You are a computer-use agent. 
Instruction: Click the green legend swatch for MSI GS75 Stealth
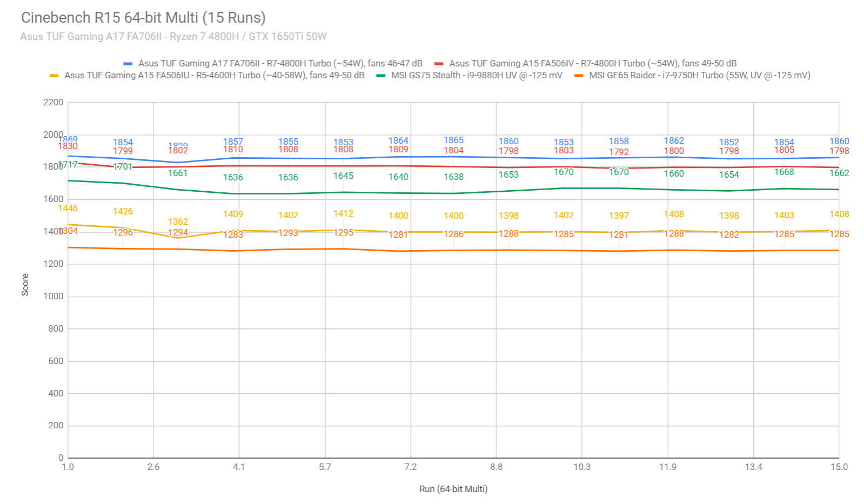click(x=381, y=76)
